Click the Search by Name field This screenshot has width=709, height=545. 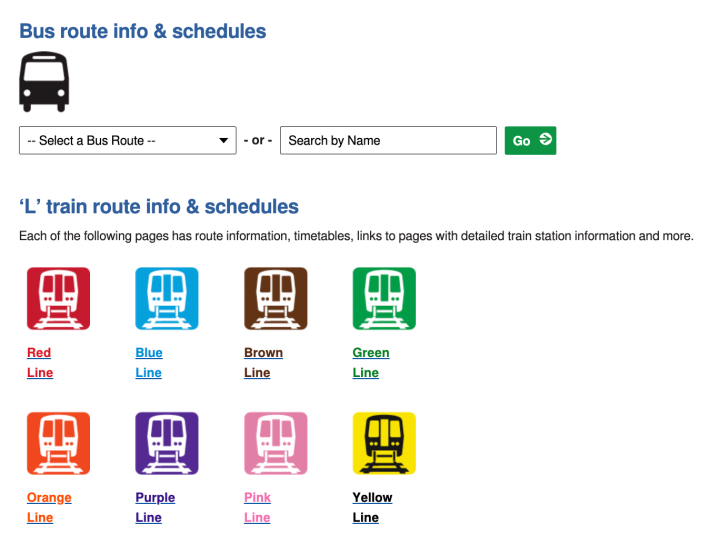click(x=388, y=141)
